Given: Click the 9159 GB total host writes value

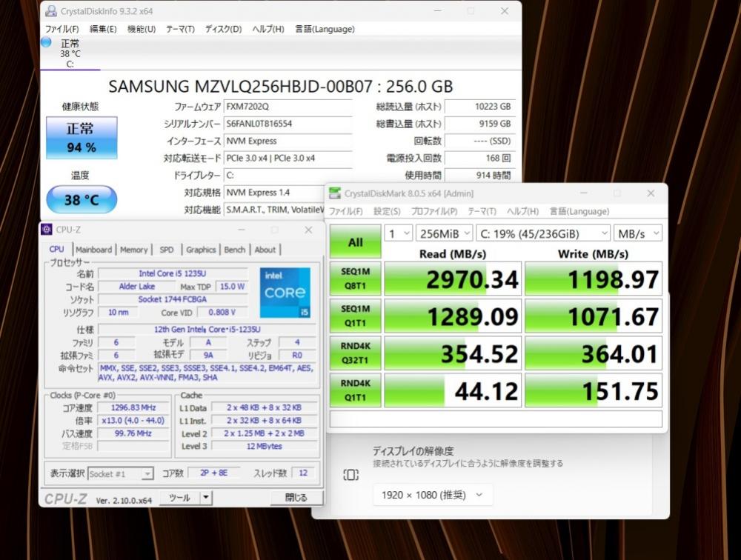Looking at the screenshot, I should click(x=479, y=124).
